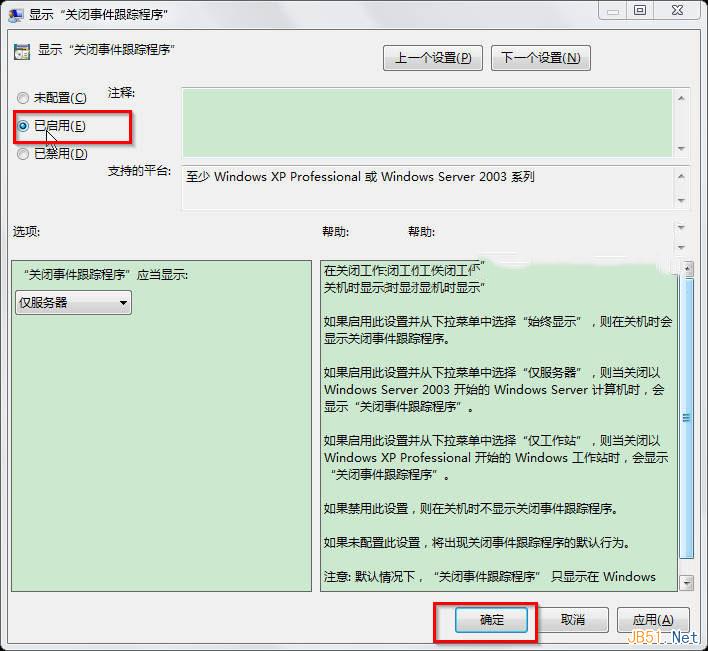
Task: Click the help pane vertical scrollbar thumb
Action: (x=686, y=418)
